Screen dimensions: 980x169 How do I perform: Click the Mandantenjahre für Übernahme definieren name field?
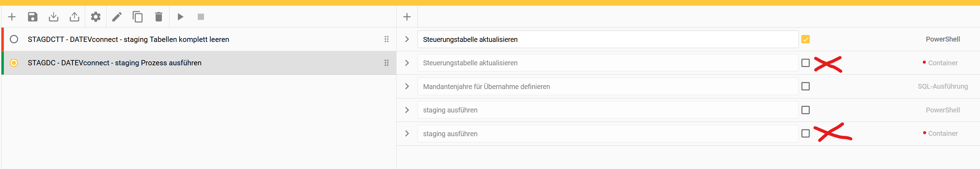point(607,87)
